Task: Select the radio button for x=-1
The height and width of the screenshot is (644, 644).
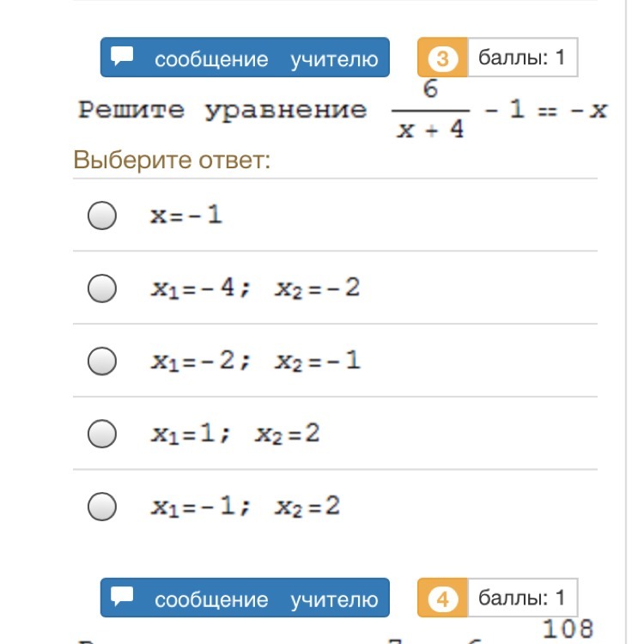Action: pos(102,216)
